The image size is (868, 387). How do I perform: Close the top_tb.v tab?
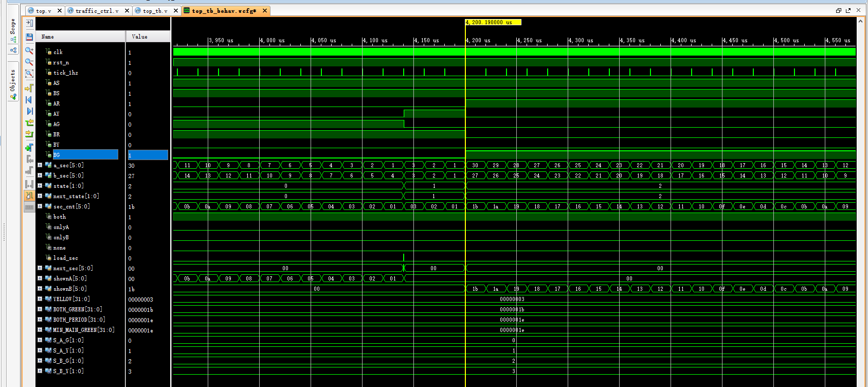(x=176, y=11)
